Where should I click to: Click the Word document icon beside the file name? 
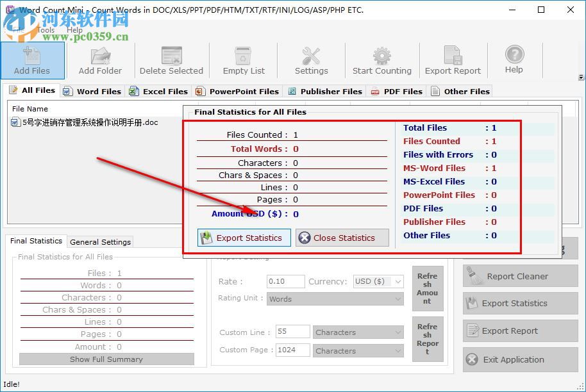click(15, 122)
